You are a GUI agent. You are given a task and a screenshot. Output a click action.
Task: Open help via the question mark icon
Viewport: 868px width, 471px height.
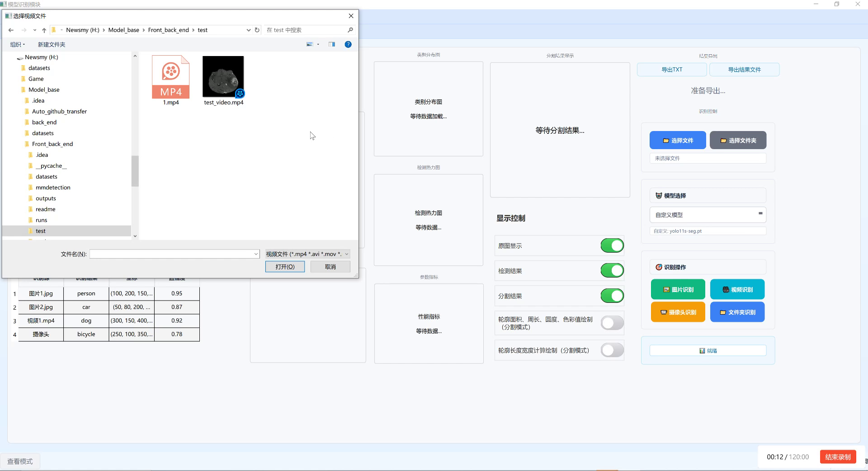pos(348,44)
